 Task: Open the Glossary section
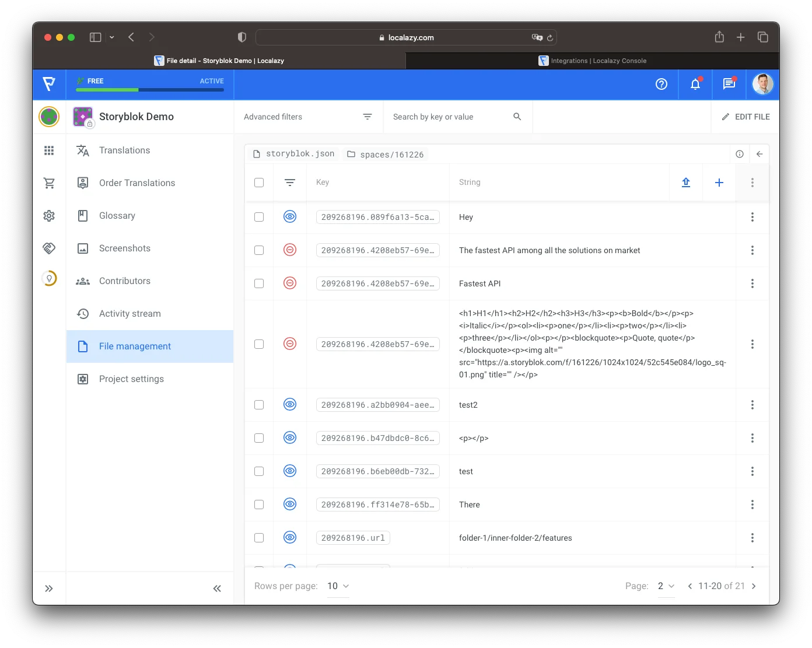point(150,216)
